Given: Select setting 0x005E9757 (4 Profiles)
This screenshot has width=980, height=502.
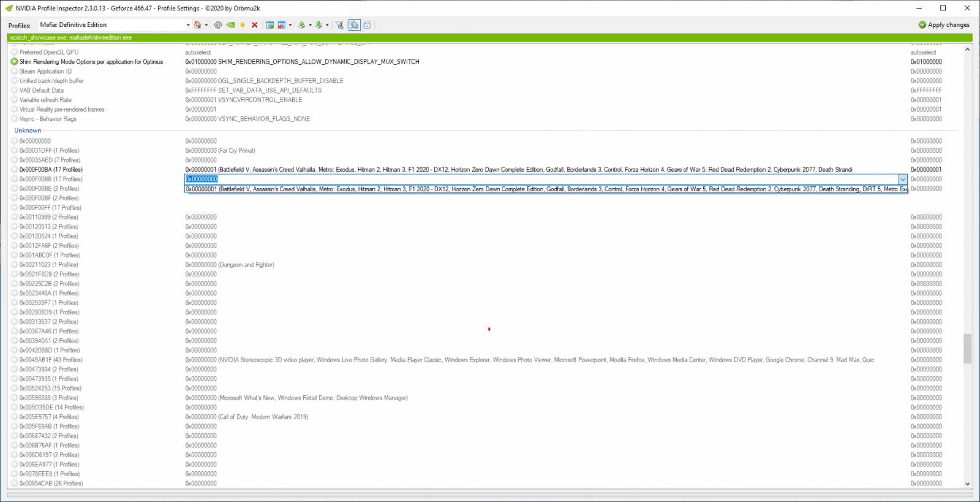Looking at the screenshot, I should click(49, 417).
